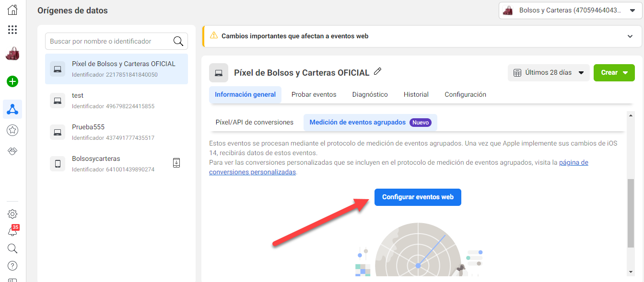Click the Bolsosycarteras mobile device icon

[58, 164]
